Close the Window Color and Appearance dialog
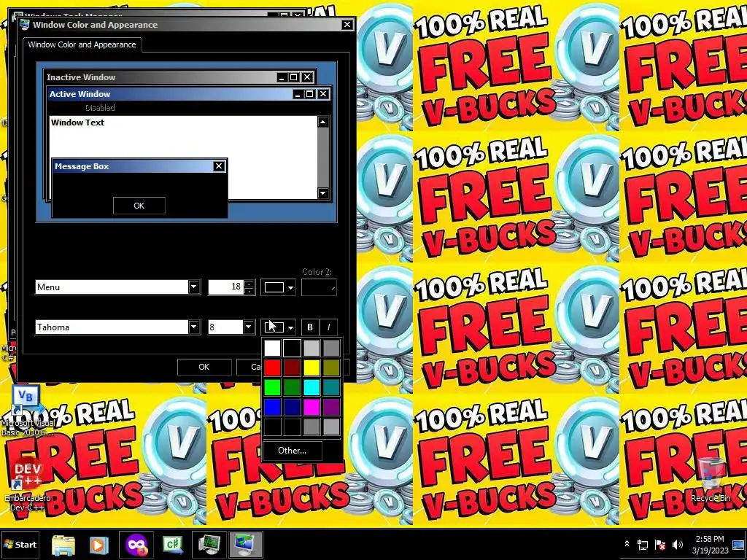Screen dimensions: 747x560 tap(347, 25)
